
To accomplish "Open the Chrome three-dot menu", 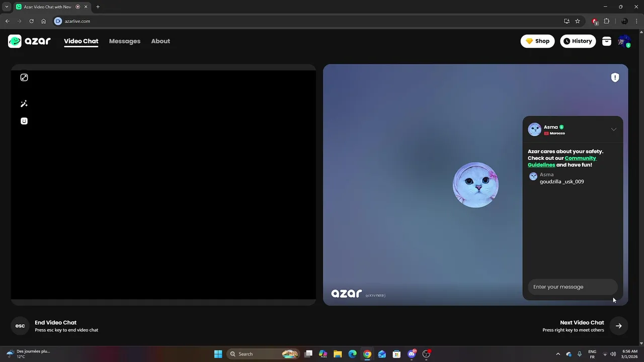I will click(x=636, y=21).
